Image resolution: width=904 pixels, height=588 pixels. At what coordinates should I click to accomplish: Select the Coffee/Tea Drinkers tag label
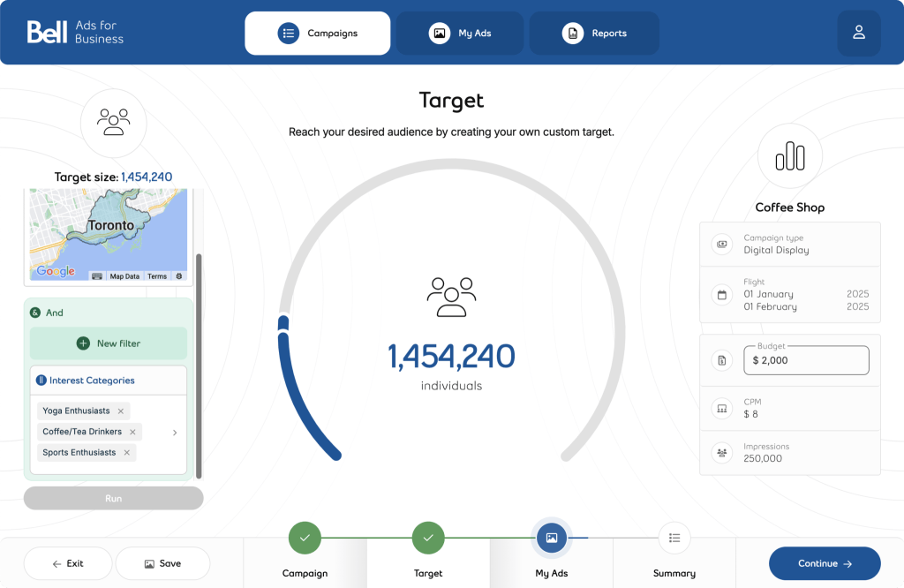82,432
